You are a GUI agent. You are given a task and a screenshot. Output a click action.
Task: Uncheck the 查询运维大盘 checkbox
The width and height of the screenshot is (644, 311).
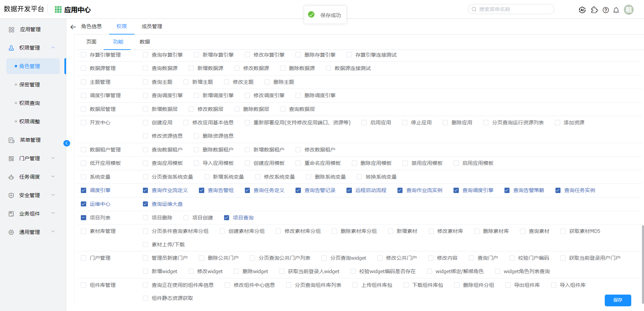point(145,204)
